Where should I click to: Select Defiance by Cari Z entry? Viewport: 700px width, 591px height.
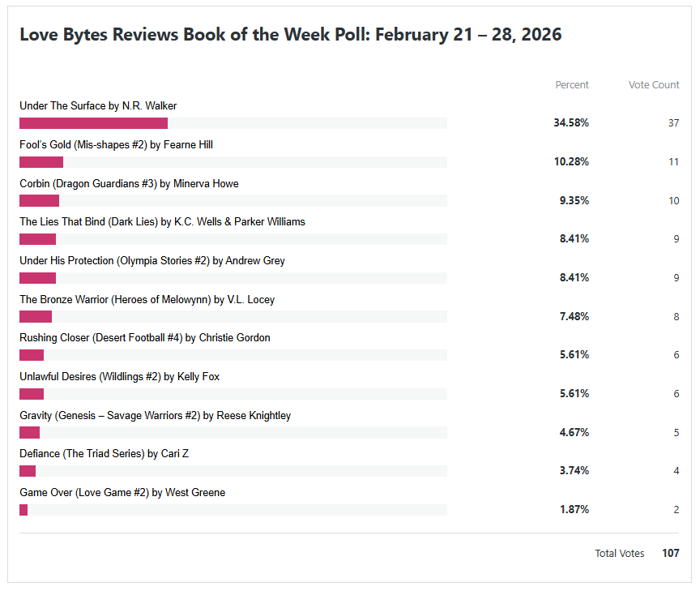pyautogui.click(x=104, y=454)
